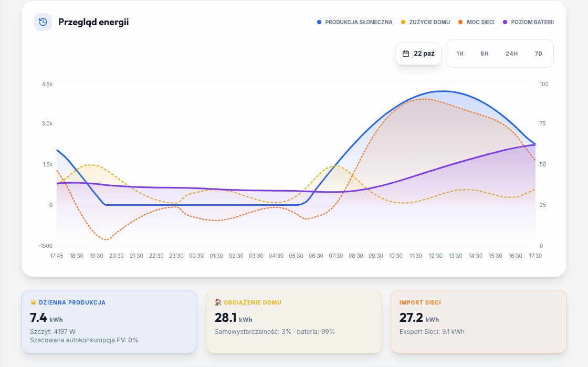
Task: Click the sun icon on Dzienna produkcja card
Action: 34,302
